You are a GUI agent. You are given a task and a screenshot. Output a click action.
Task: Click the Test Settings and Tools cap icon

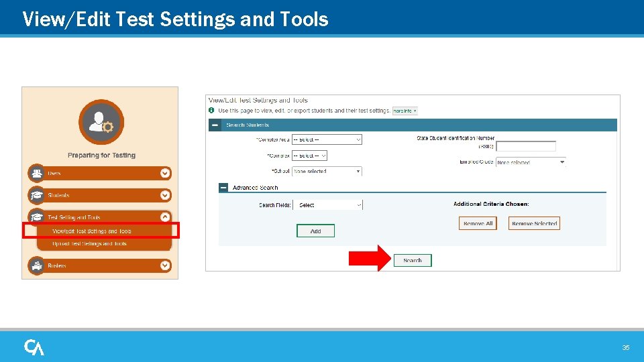[x=36, y=217]
